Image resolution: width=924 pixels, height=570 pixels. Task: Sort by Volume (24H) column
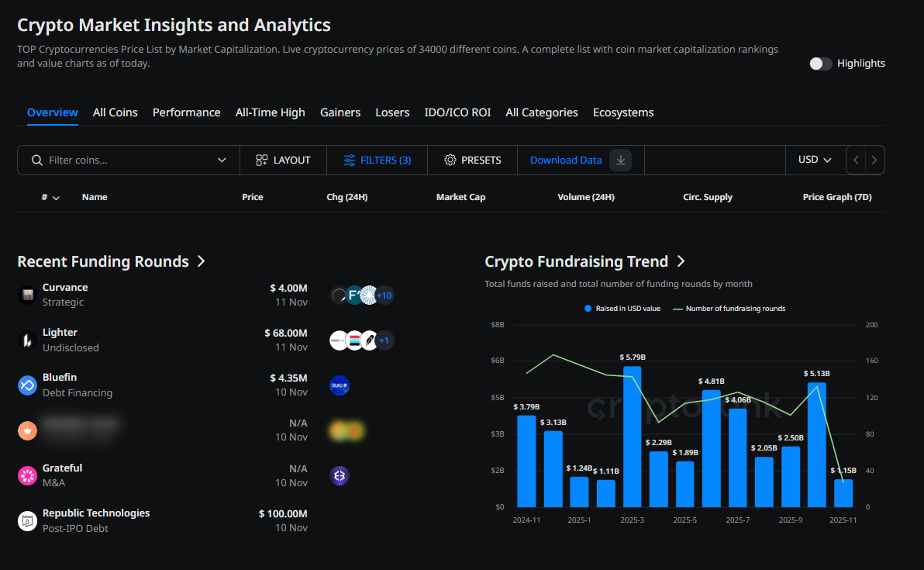pos(586,197)
